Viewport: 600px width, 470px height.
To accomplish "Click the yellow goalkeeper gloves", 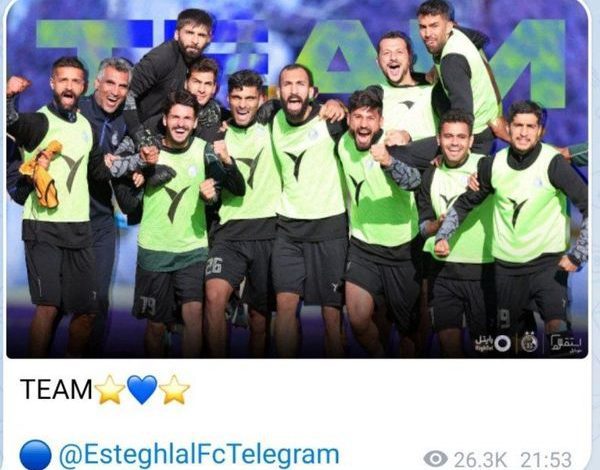I will pos(42,174).
